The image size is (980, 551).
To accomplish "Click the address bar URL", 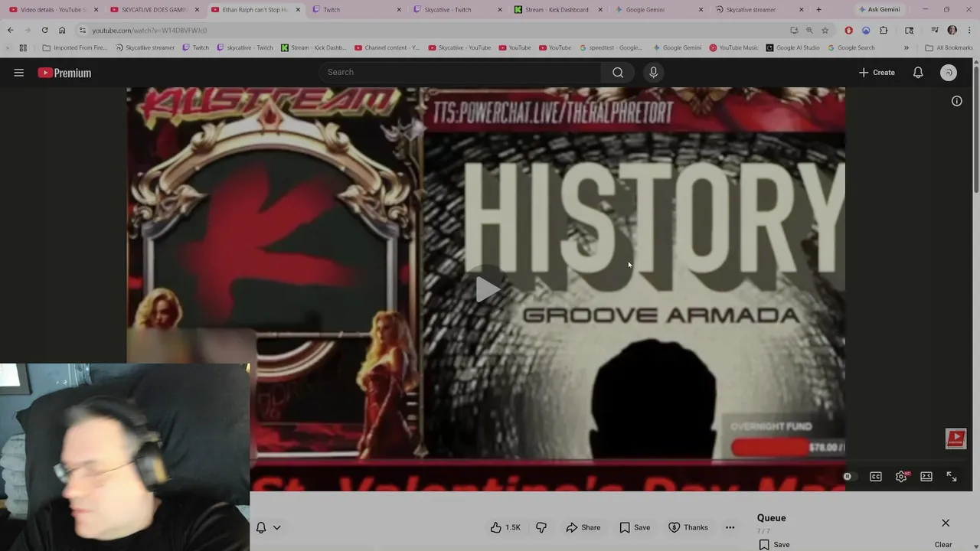I will 149,31.
